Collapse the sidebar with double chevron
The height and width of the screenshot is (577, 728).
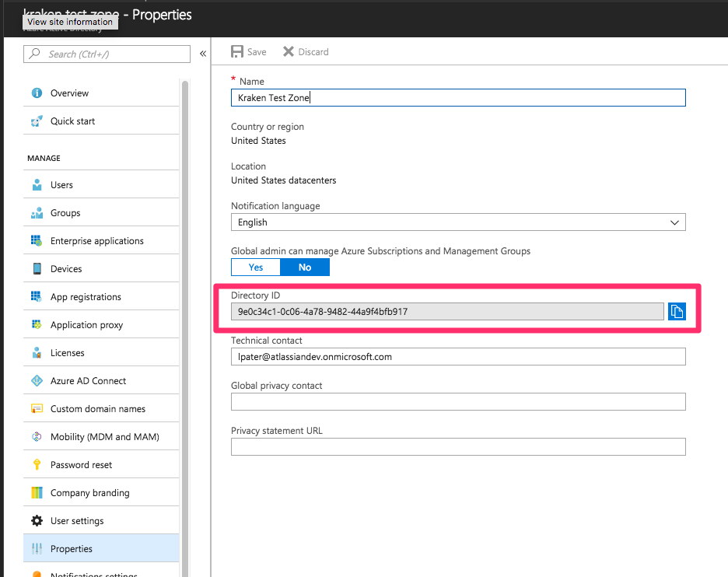[x=203, y=54]
